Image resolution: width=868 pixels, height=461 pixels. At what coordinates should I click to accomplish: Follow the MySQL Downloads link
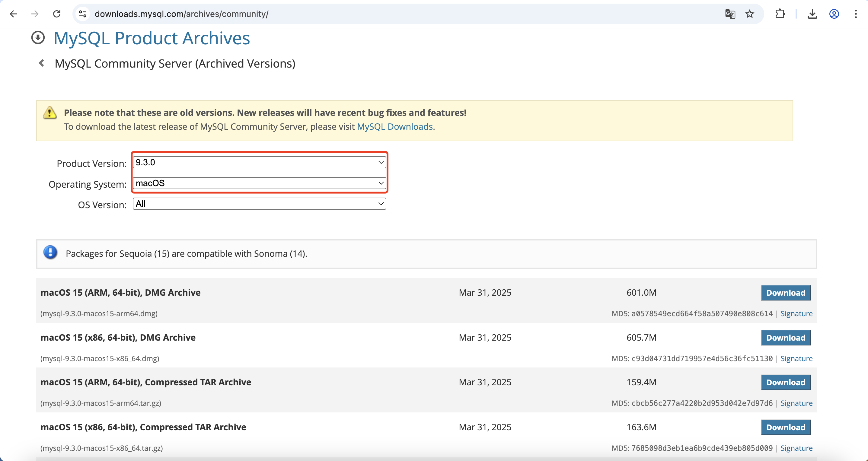tap(395, 127)
